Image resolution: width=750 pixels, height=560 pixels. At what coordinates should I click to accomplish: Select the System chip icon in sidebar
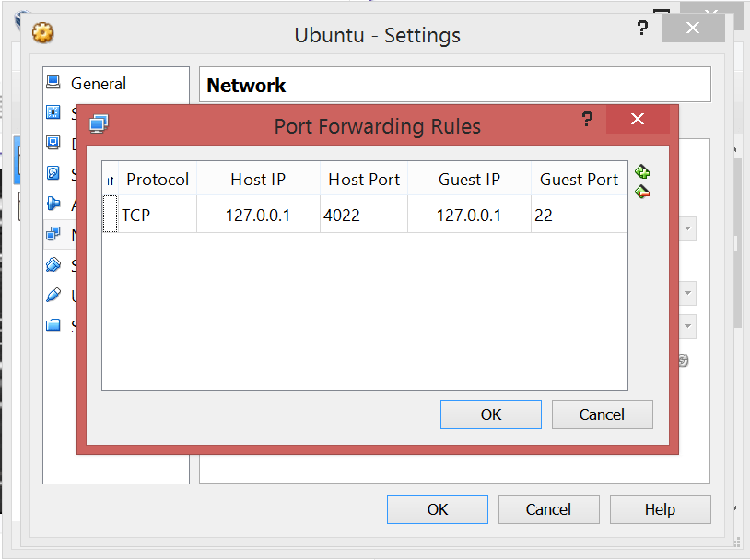pos(53,113)
